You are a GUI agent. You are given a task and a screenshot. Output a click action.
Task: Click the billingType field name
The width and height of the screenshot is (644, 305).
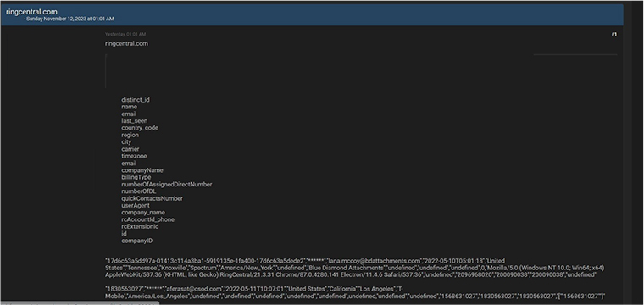click(x=136, y=177)
